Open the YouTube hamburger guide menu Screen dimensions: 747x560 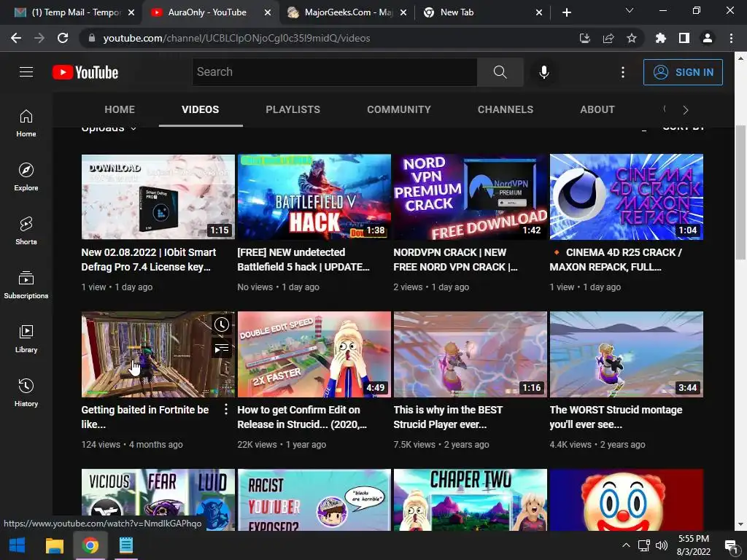click(26, 72)
